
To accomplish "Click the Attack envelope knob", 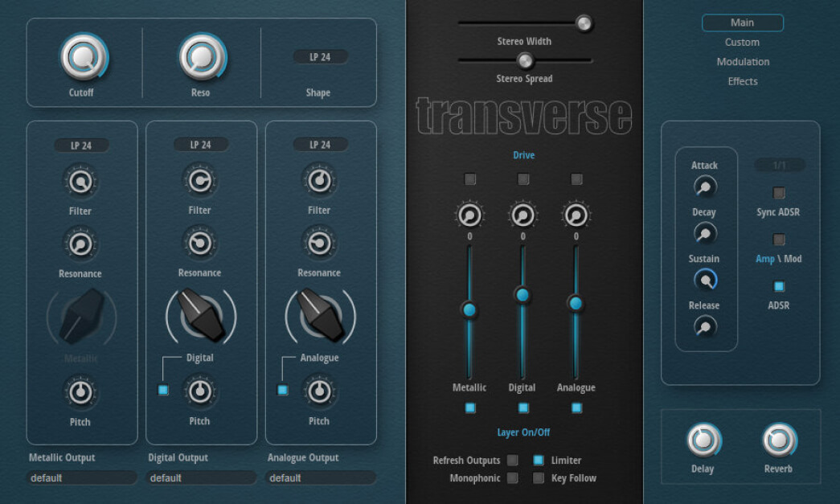I will click(704, 187).
